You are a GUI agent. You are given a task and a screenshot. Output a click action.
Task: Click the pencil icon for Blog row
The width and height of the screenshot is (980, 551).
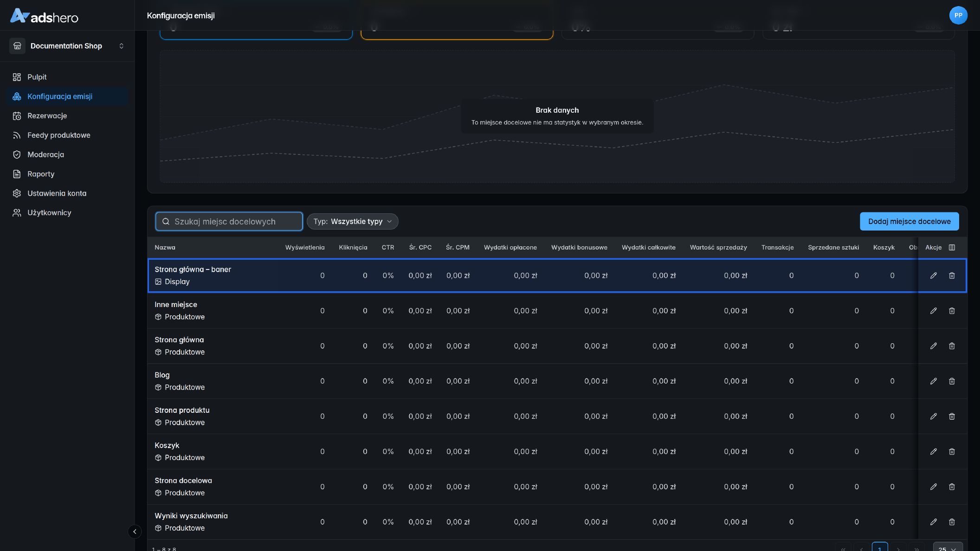point(933,381)
